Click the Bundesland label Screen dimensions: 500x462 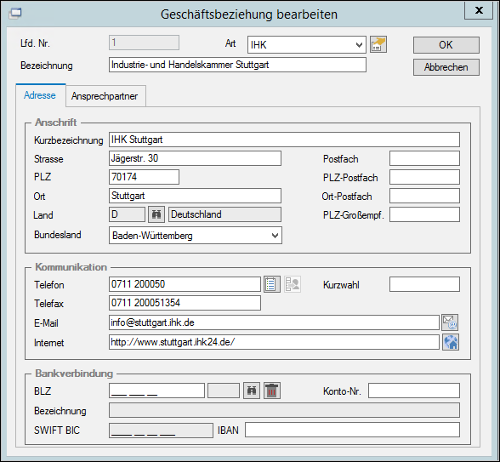pyautogui.click(x=58, y=235)
